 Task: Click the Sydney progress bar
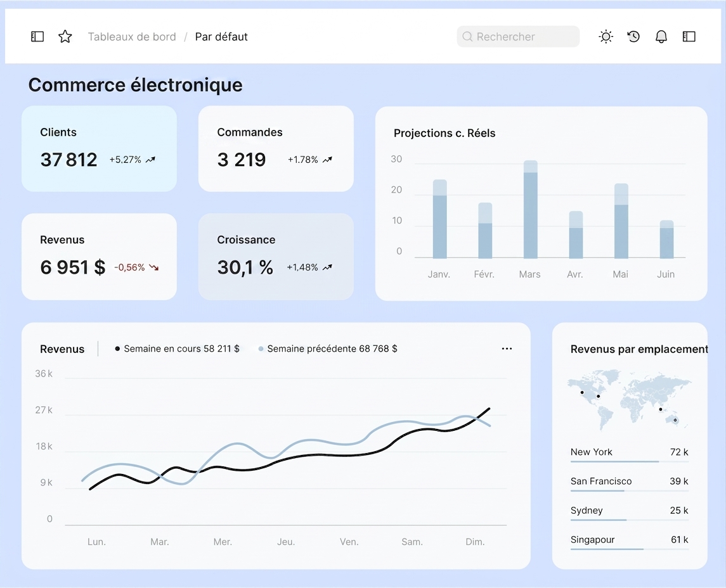coord(630,520)
